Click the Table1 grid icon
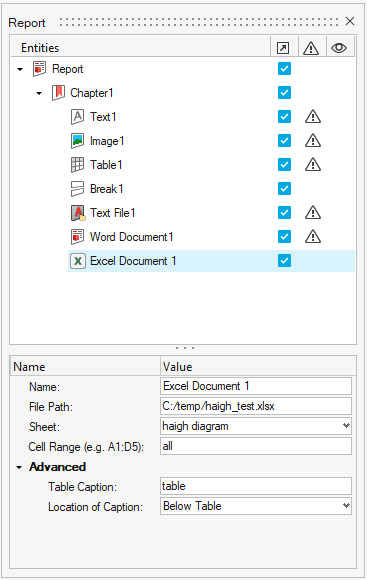Image resolution: width=367 pixels, height=580 pixels. [77, 165]
